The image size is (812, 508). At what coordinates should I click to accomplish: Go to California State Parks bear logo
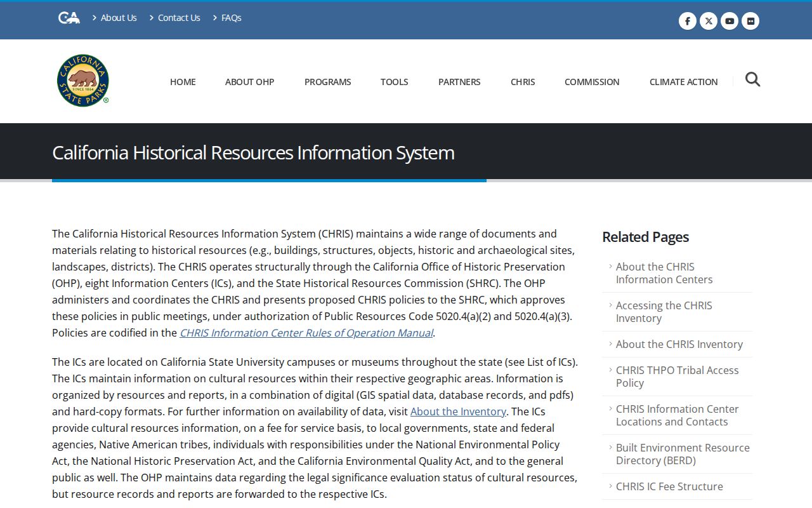(x=83, y=80)
